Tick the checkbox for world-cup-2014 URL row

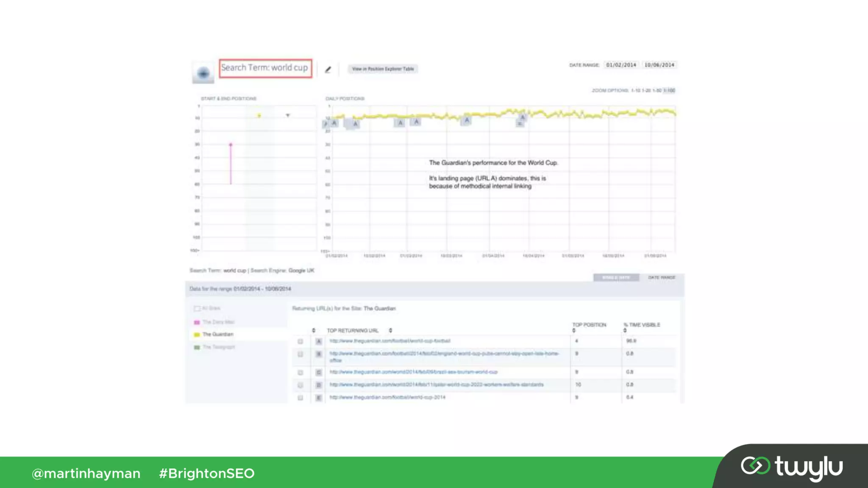300,398
